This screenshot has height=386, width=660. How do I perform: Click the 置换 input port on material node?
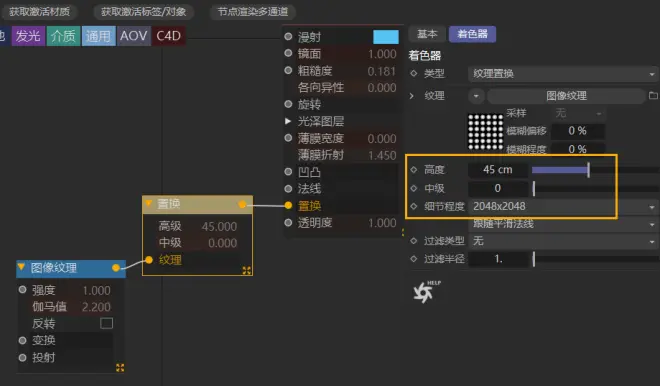pos(288,205)
